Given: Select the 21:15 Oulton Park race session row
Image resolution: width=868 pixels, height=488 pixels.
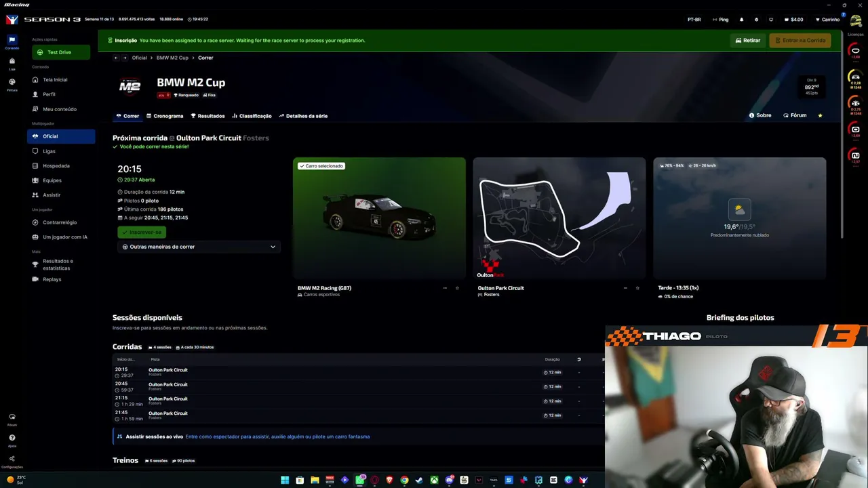Looking at the screenshot, I should 358,401.
